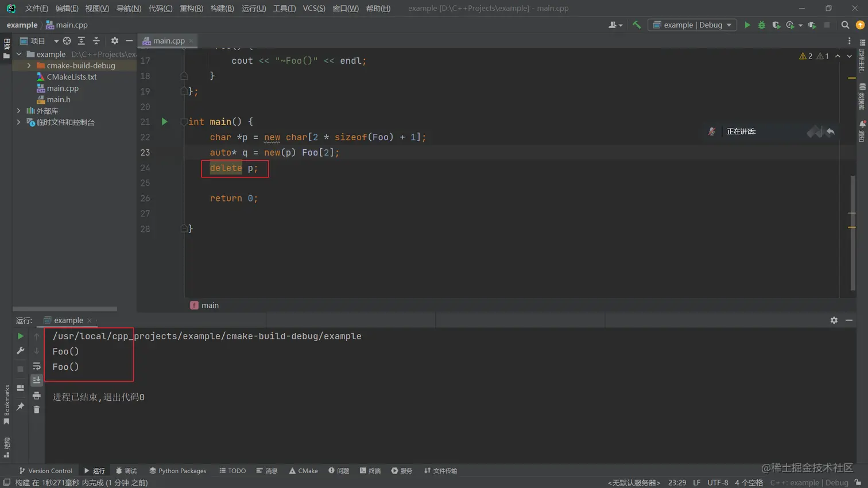Viewport: 868px width, 488px height.
Task: Pin the Run tab
Action: coord(21,406)
